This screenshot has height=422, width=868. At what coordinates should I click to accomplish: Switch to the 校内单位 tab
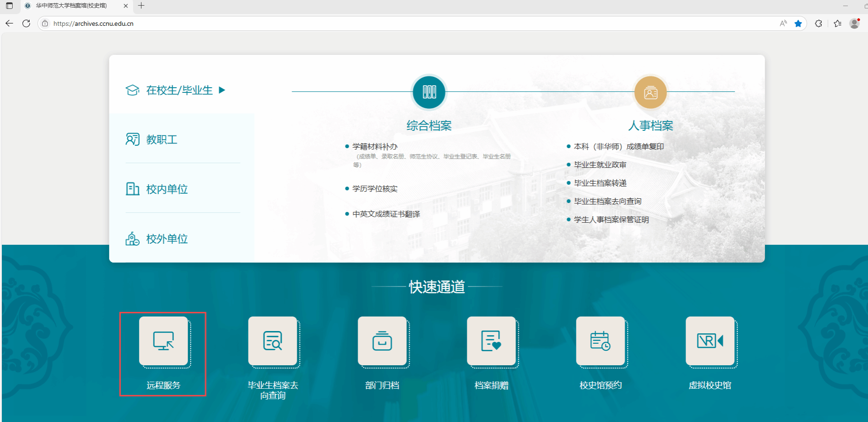pyautogui.click(x=167, y=189)
